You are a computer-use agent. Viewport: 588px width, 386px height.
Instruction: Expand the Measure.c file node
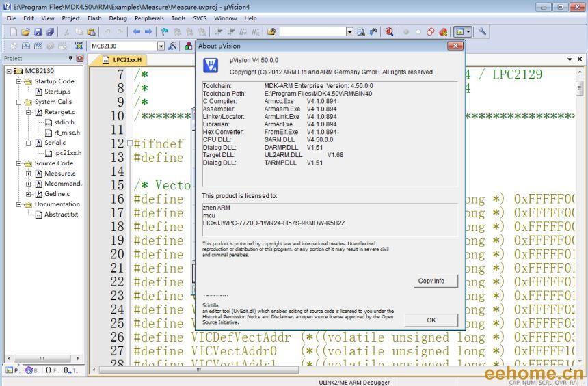point(29,174)
